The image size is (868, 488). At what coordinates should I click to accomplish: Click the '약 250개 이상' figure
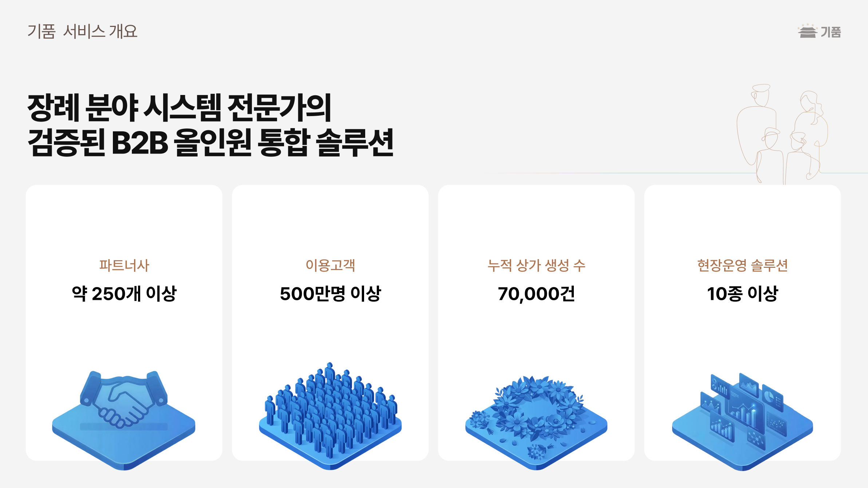(x=124, y=293)
